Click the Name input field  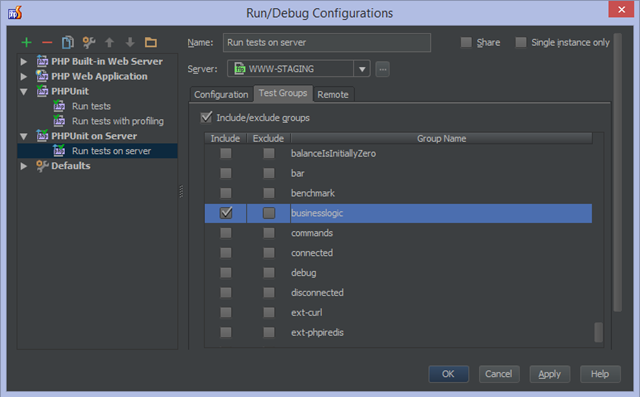coord(327,42)
